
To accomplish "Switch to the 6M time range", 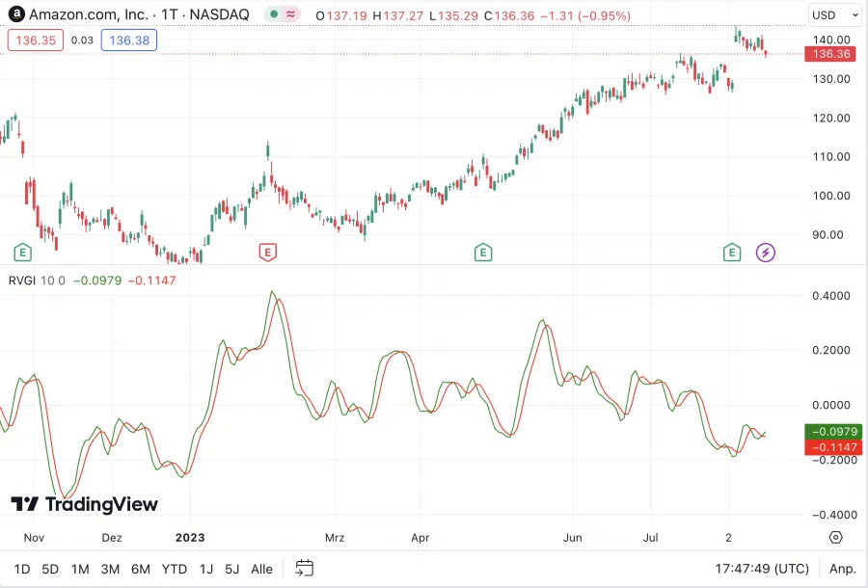I will pos(141,569).
